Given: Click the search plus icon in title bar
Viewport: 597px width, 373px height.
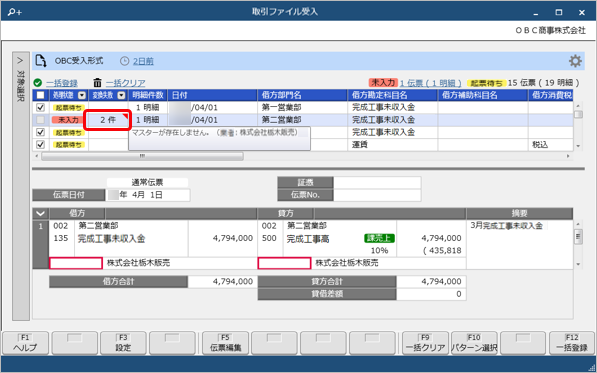Looking at the screenshot, I should pyautogui.click(x=15, y=12).
